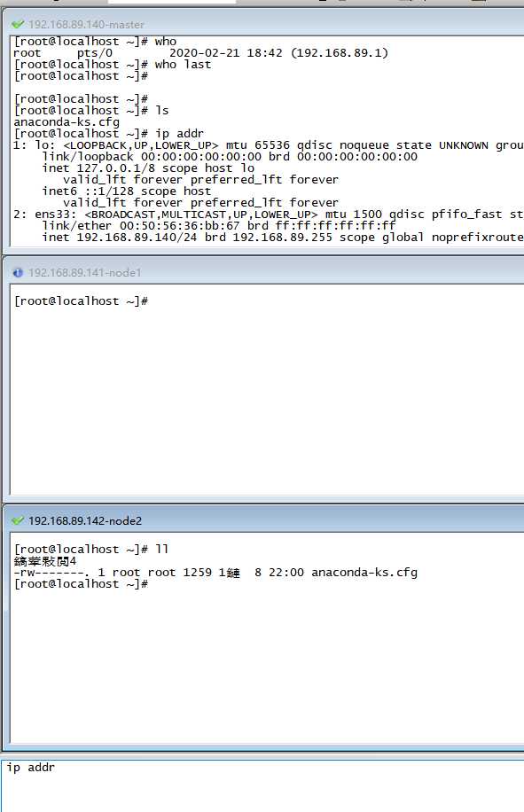The image size is (524, 812).
Task: Click the empty area of the node1 terminal
Action: pos(267,399)
